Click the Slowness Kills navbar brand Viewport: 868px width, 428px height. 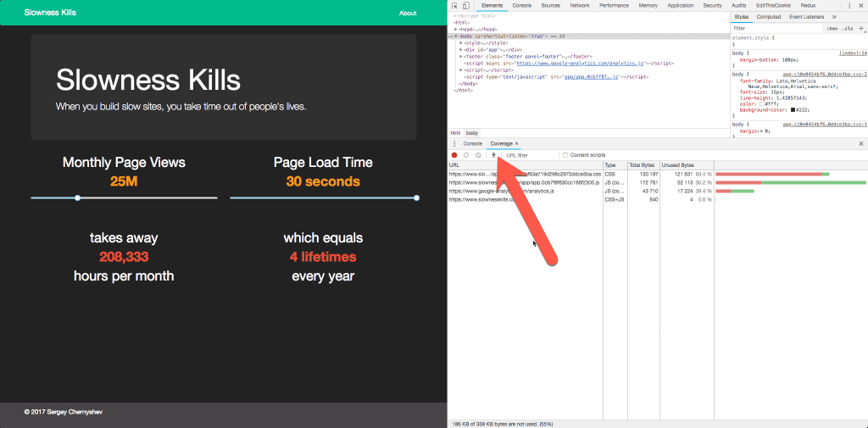click(50, 12)
